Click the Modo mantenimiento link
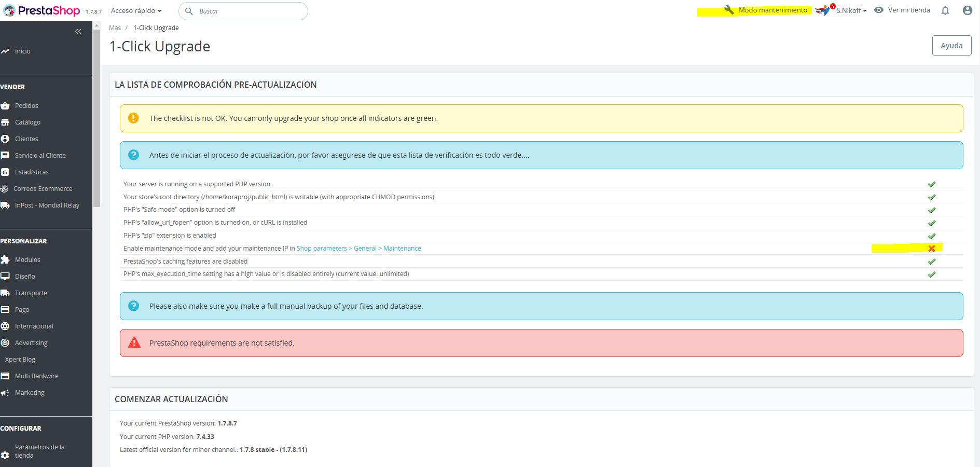This screenshot has height=467, width=980. [x=772, y=10]
